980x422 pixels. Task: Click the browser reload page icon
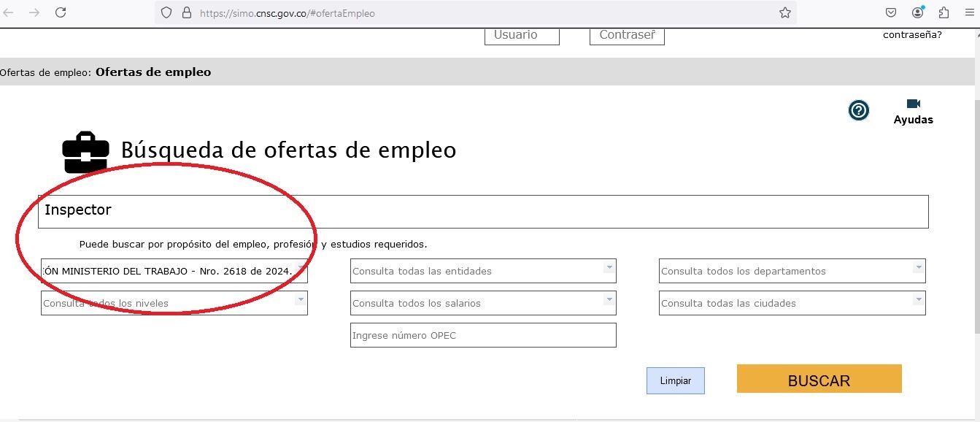pos(61,12)
